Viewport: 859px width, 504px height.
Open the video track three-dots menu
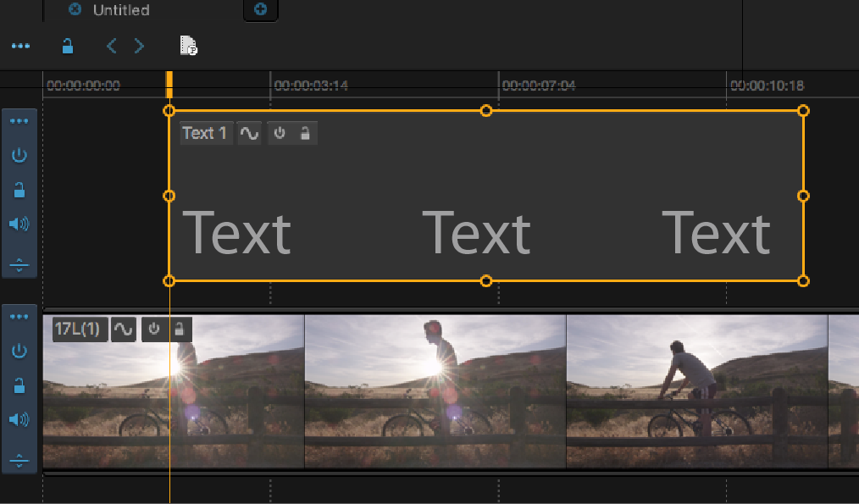pyautogui.click(x=19, y=317)
